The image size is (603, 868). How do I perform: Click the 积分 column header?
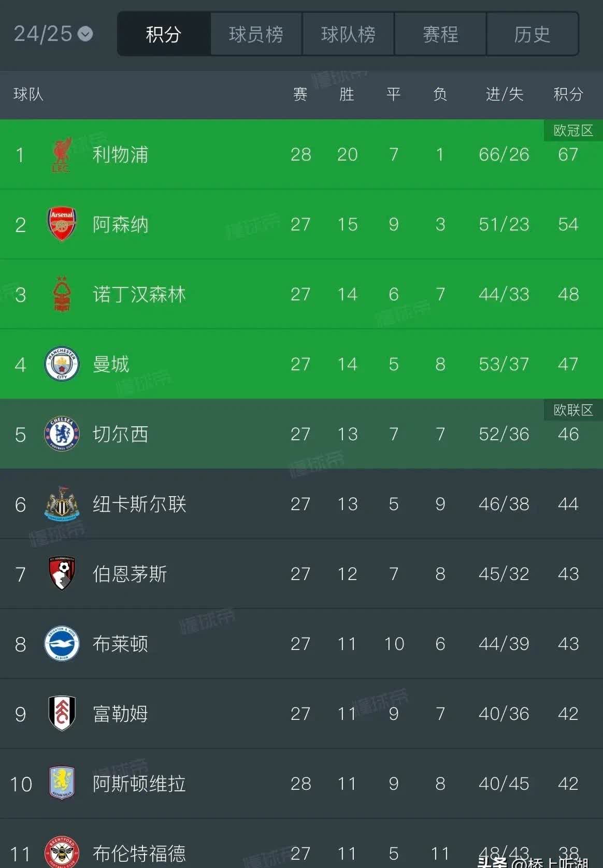(568, 95)
